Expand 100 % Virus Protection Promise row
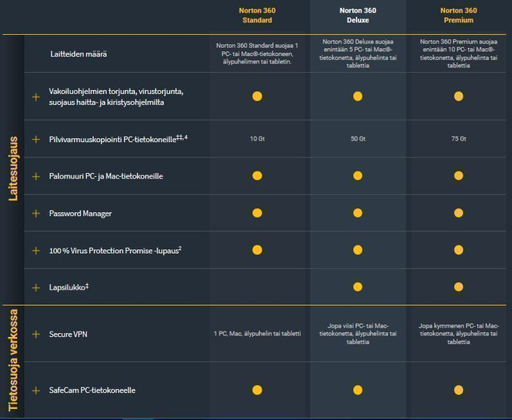 click(x=36, y=251)
